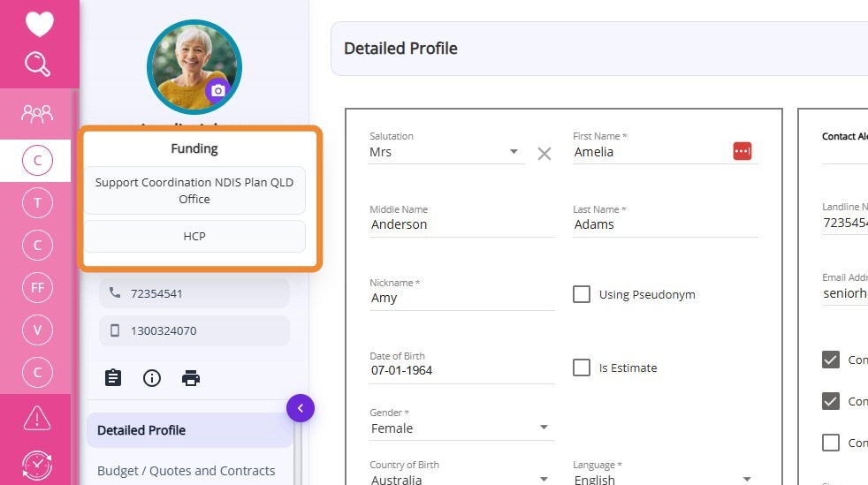
Task: Click the red icon beside First Name
Action: pos(742,151)
